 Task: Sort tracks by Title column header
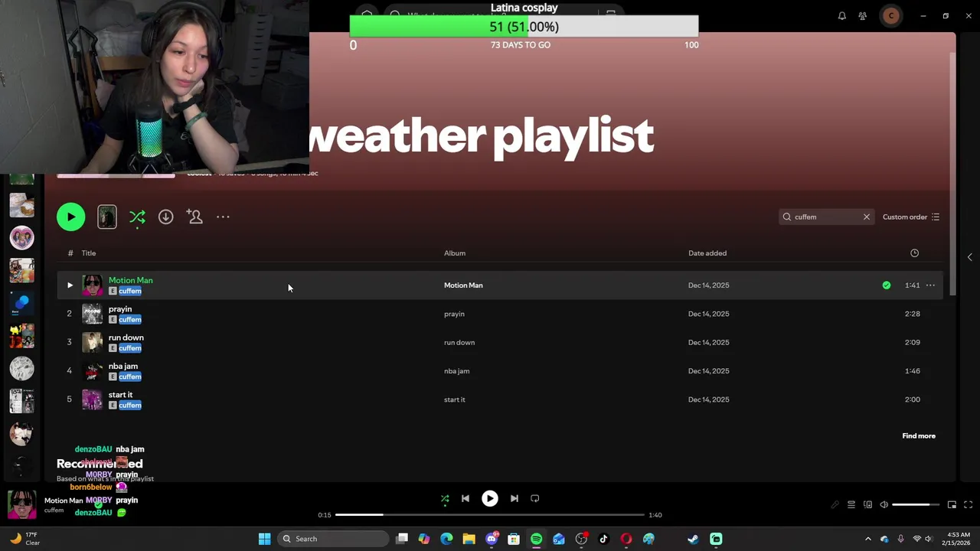point(89,253)
